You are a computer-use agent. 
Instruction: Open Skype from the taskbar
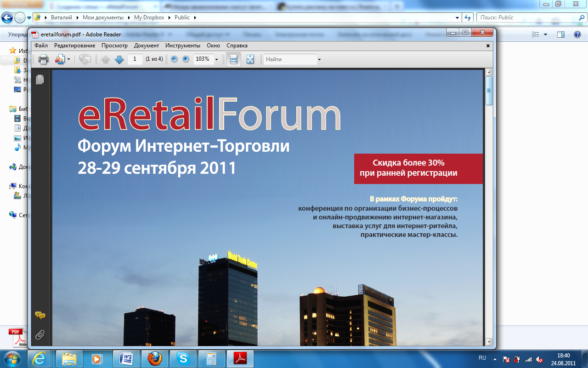[x=183, y=358]
